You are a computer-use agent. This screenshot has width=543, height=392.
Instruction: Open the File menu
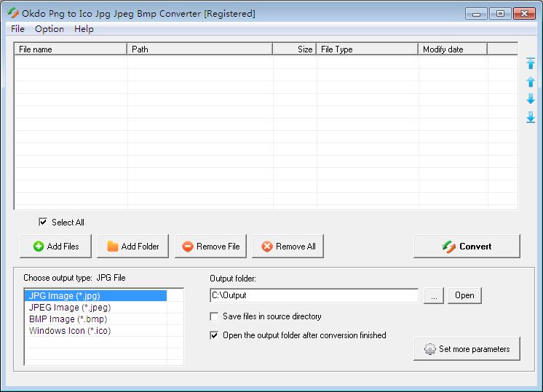point(17,28)
